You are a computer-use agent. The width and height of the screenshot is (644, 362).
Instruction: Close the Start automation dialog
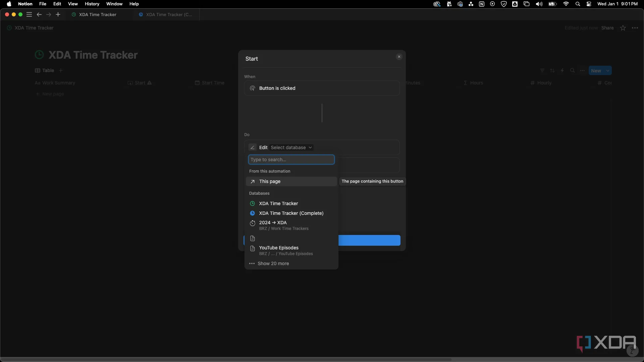point(399,57)
